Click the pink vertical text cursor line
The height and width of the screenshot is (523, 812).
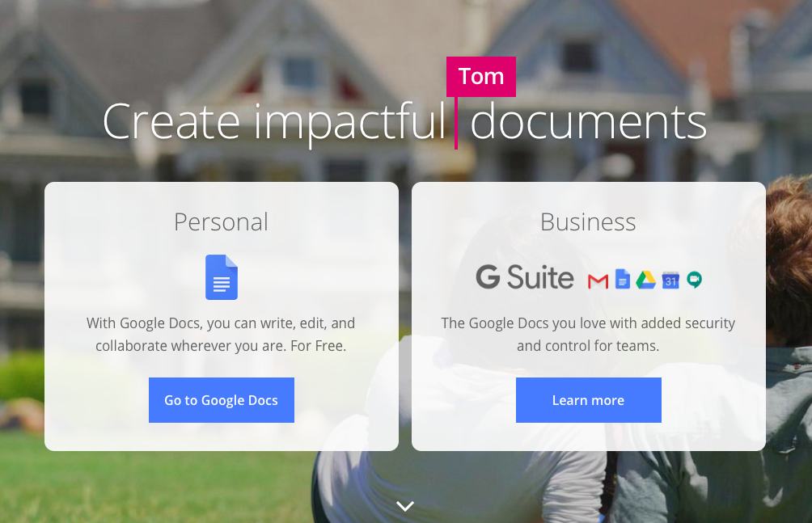coord(456,123)
